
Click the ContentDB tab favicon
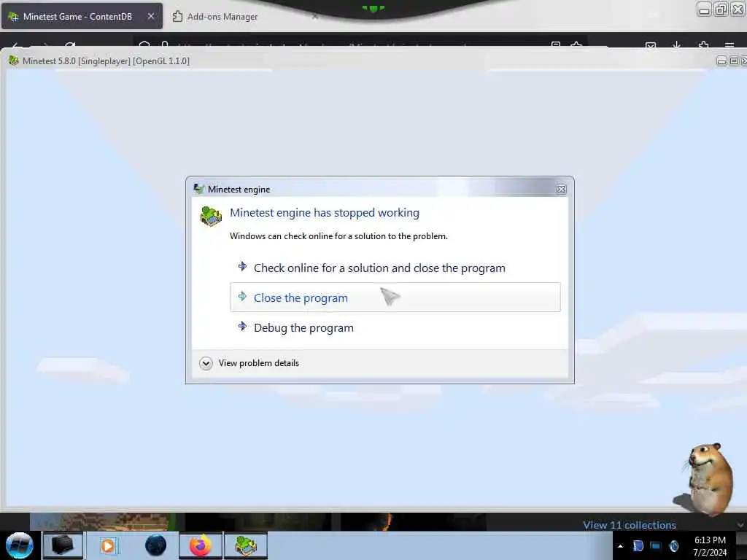[x=13, y=17]
